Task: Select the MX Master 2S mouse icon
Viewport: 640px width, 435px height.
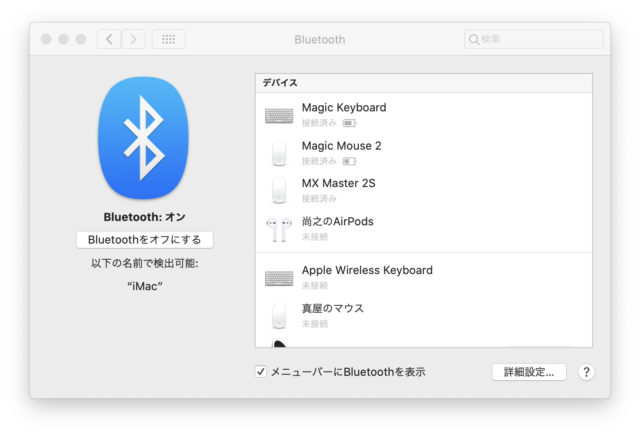Action: pyautogui.click(x=279, y=191)
